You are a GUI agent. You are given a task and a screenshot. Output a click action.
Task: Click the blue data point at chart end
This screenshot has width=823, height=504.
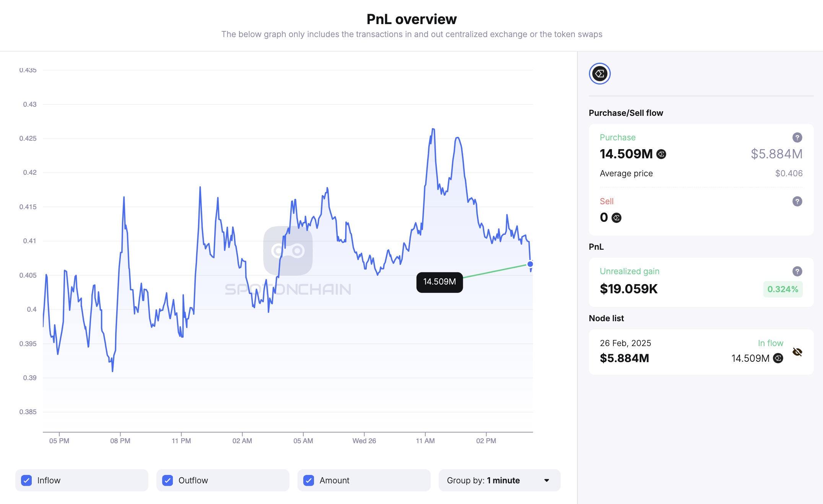pyautogui.click(x=530, y=264)
